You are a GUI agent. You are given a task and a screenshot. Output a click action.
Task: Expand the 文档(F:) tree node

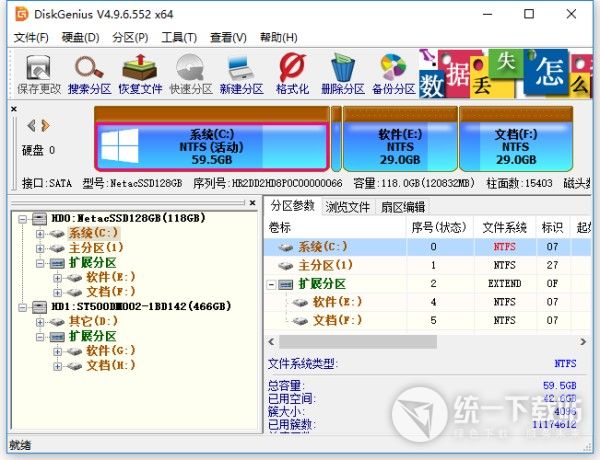pos(57,293)
